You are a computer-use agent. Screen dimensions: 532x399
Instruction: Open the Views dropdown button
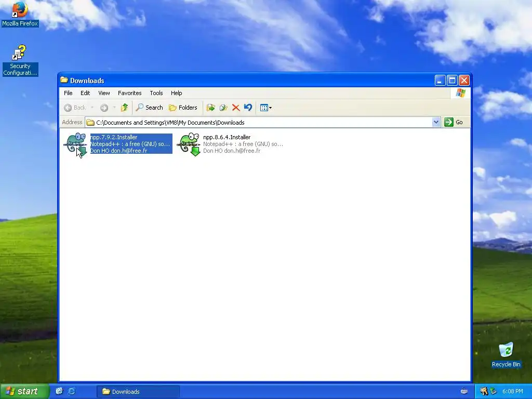[265, 108]
